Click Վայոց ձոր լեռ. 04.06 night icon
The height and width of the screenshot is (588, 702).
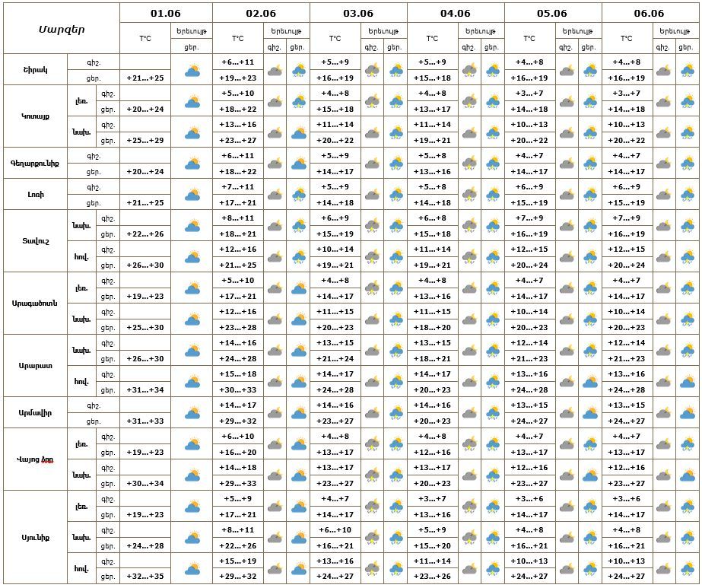[x=469, y=445]
